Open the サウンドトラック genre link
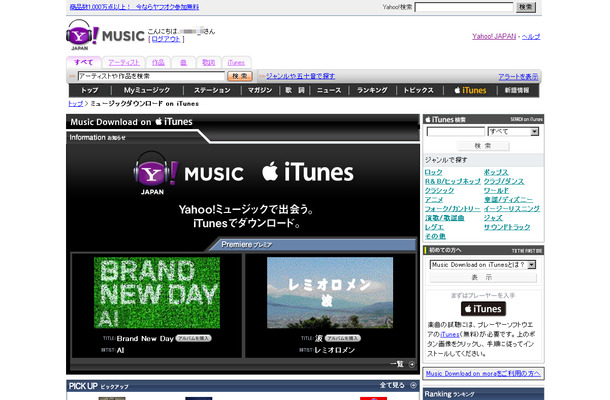The width and height of the screenshot is (610, 400). pyautogui.click(x=507, y=227)
